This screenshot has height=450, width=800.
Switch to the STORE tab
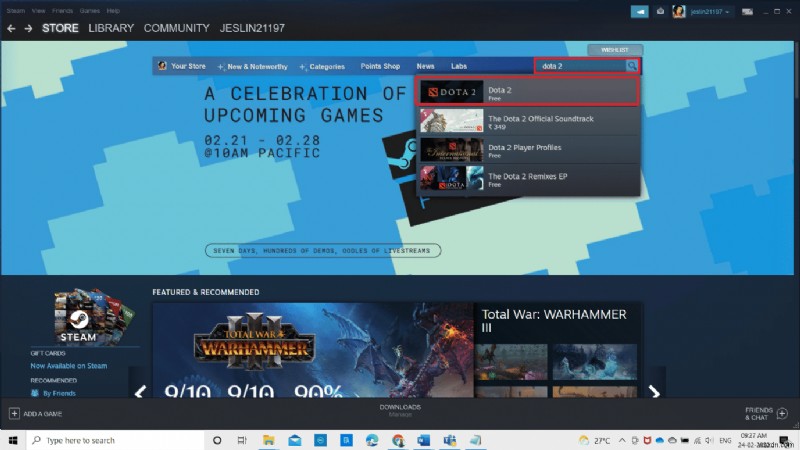(x=60, y=28)
